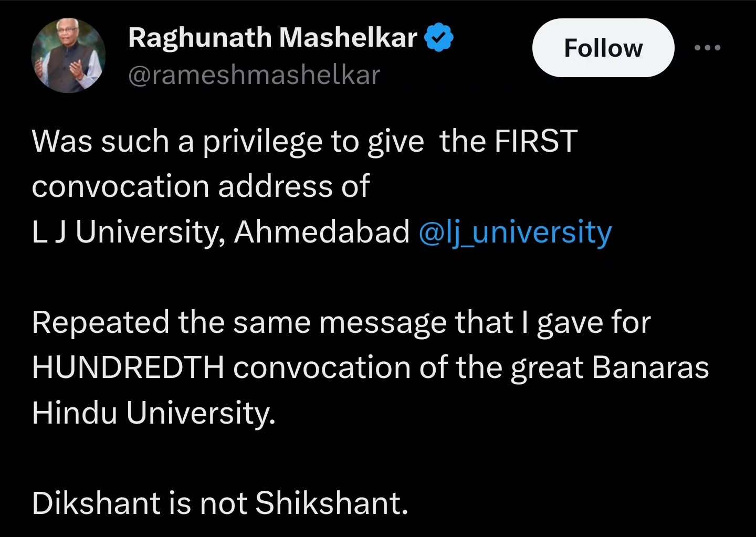Click the word "great" before Banaras

(x=547, y=367)
